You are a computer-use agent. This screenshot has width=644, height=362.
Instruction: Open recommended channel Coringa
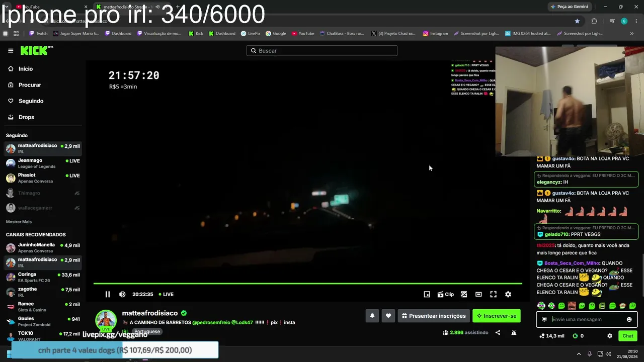point(43,277)
